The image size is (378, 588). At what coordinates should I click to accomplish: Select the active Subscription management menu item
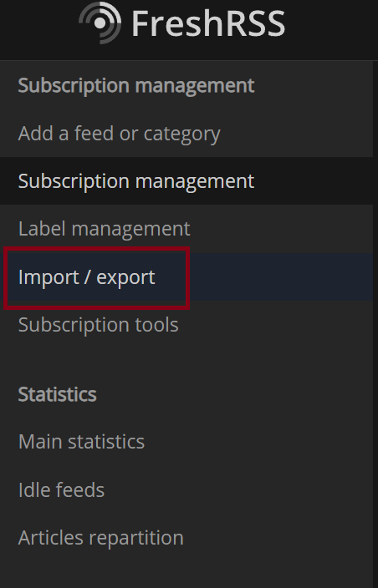point(186,180)
